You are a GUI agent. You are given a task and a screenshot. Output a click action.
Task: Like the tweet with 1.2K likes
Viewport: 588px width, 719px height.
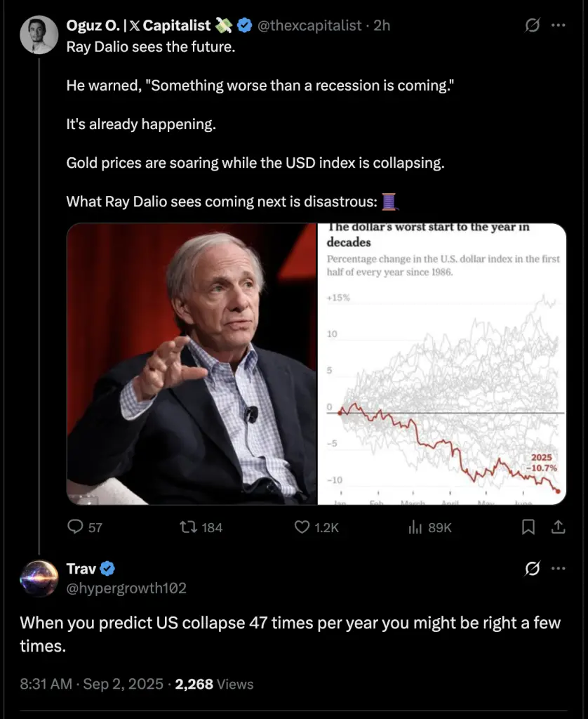(302, 527)
